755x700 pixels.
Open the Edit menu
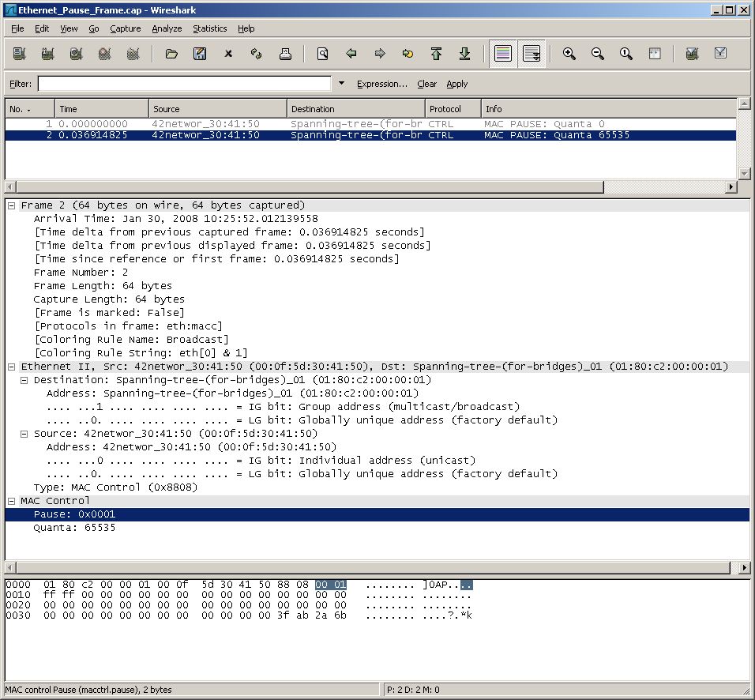[x=42, y=28]
